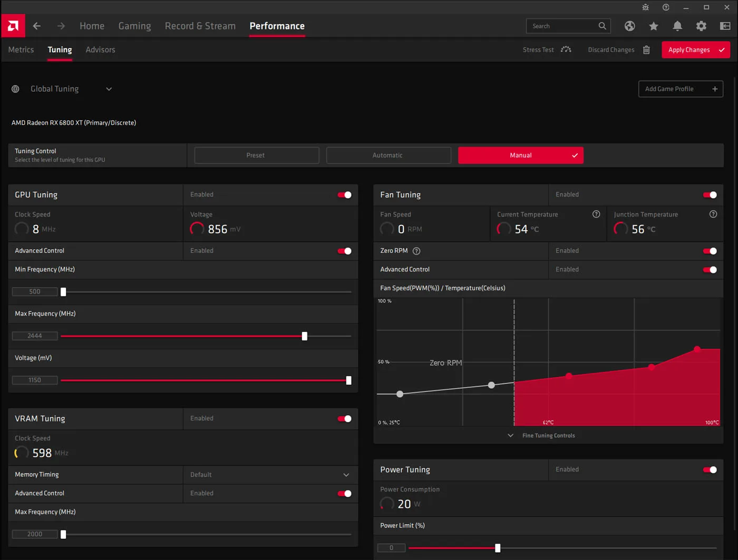Click Max Frequency value field 2444
Viewport: 738px width, 560px height.
point(35,336)
